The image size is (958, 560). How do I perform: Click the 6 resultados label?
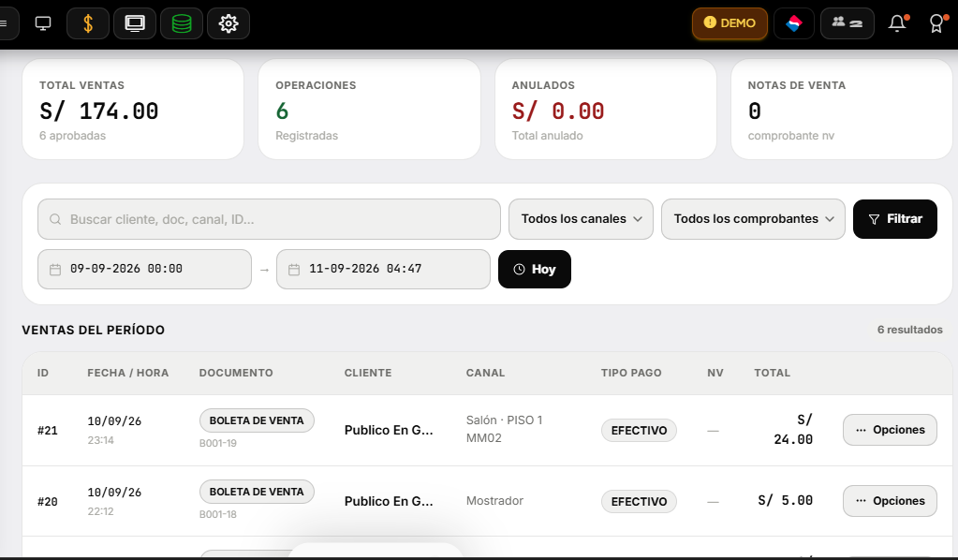[x=909, y=330]
